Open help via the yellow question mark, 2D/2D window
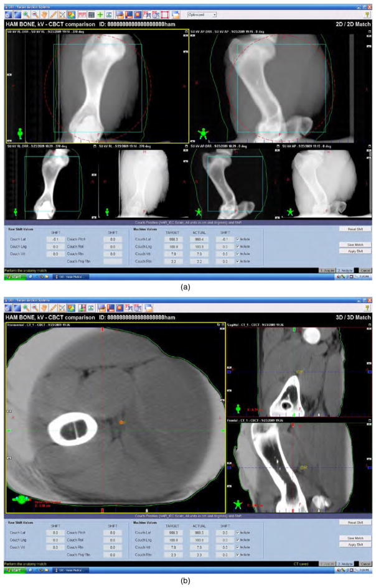Viewport: 376px width, 588px height. pyautogui.click(x=368, y=14)
